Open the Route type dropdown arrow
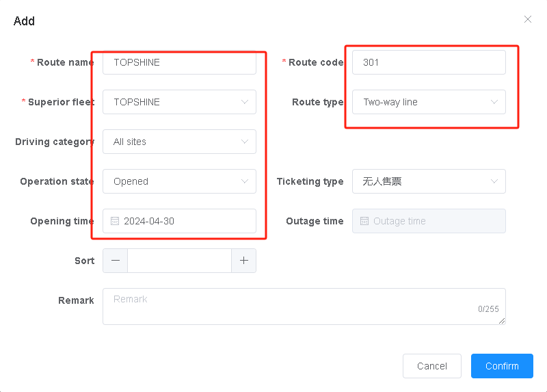The width and height of the screenshot is (547, 392). [x=494, y=102]
